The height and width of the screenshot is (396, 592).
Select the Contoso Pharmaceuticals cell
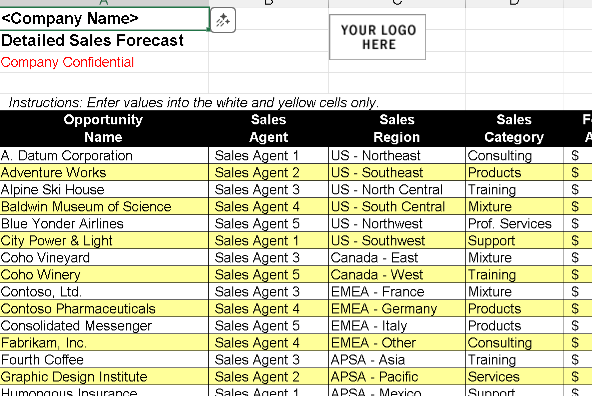(104, 308)
